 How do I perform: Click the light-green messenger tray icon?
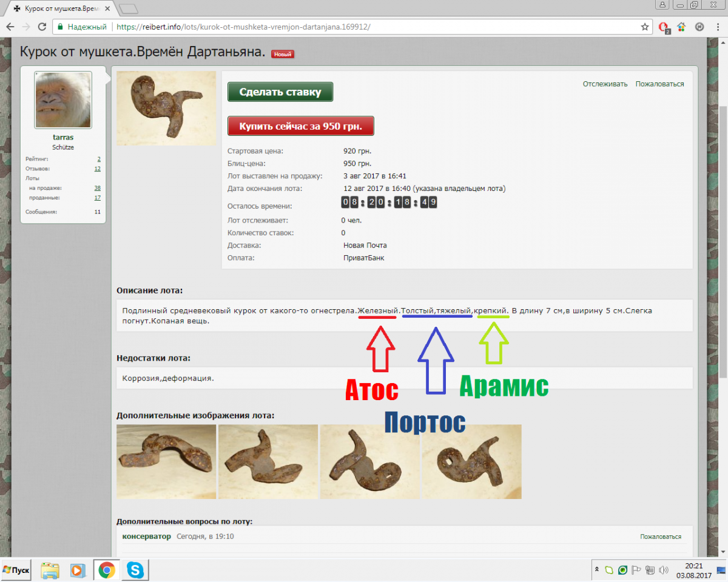[x=610, y=570]
